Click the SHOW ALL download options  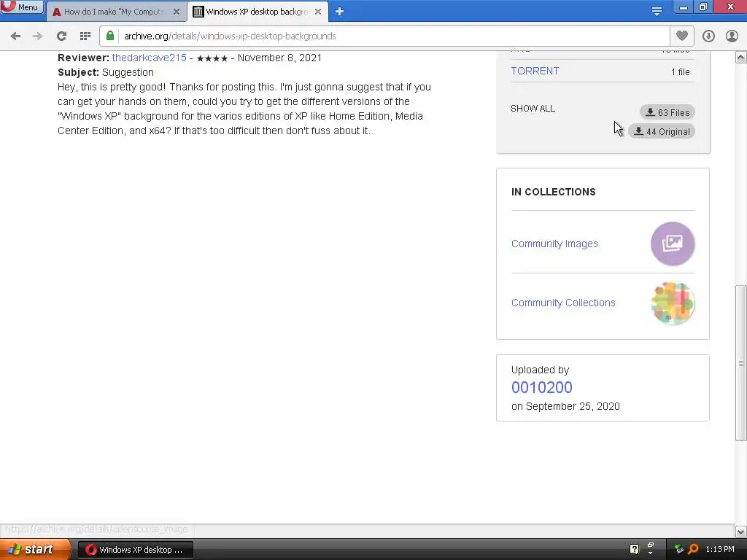(533, 109)
